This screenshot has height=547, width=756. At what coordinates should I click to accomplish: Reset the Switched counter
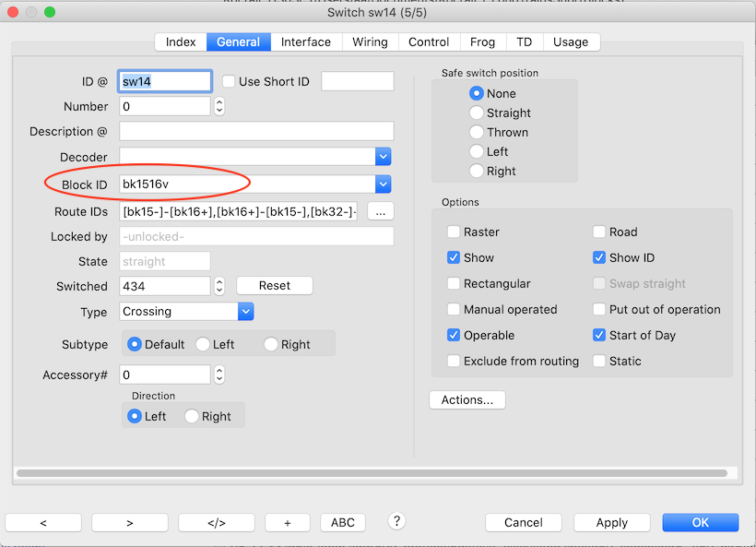[274, 286]
